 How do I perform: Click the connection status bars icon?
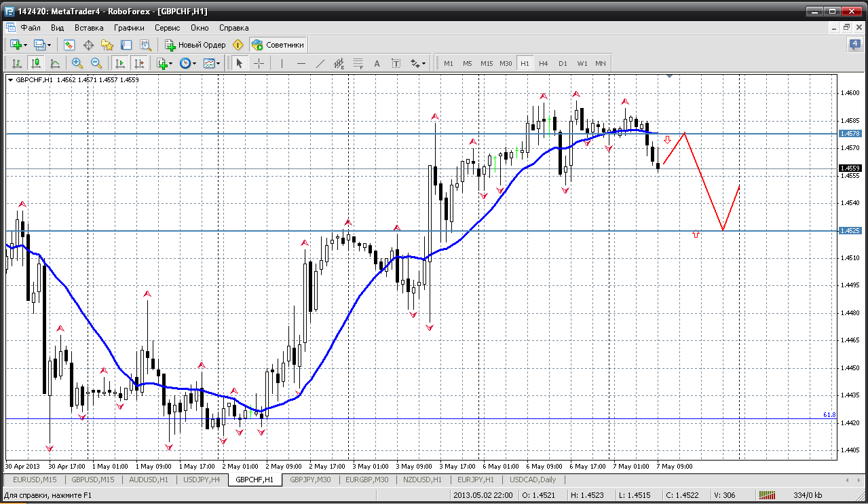coord(767,495)
